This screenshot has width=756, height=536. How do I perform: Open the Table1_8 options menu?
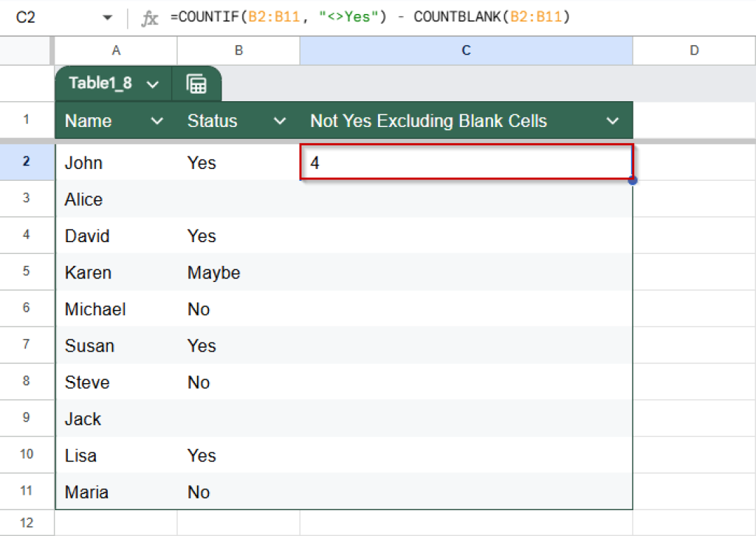pos(154,83)
